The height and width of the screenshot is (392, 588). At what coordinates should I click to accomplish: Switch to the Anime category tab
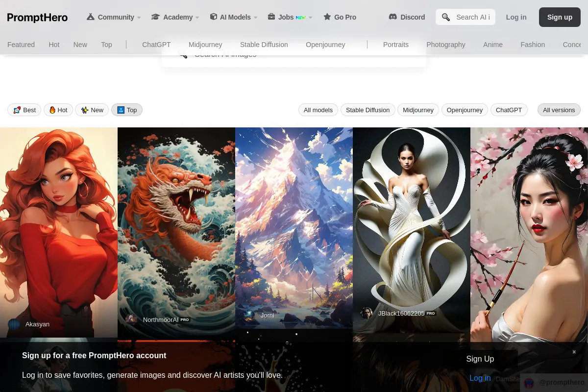(x=493, y=45)
